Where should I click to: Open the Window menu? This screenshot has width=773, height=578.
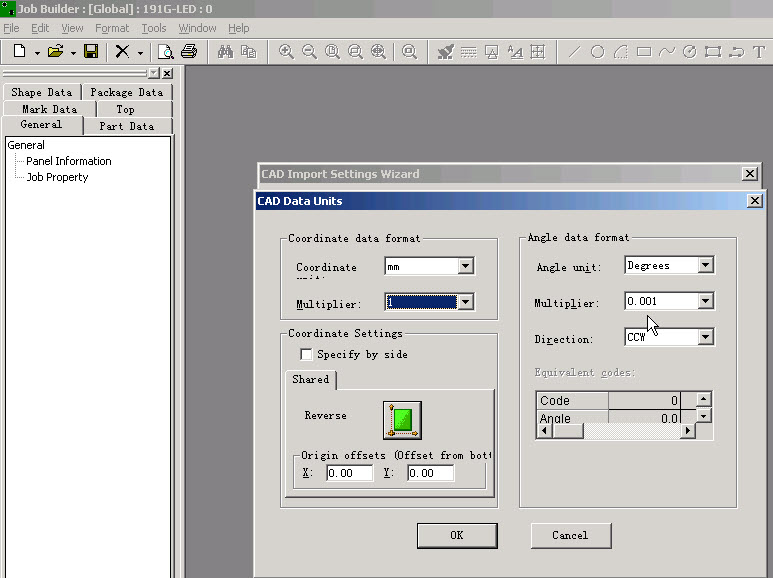(x=197, y=28)
